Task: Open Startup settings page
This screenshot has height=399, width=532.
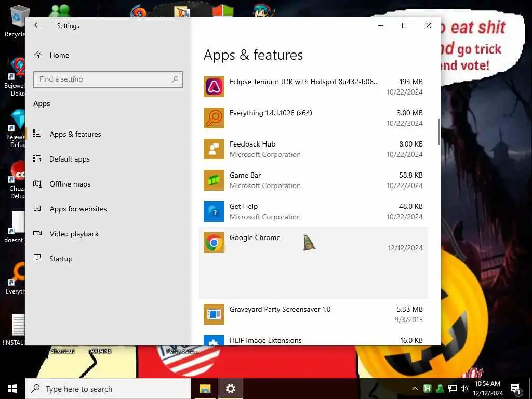Action: [x=61, y=259]
